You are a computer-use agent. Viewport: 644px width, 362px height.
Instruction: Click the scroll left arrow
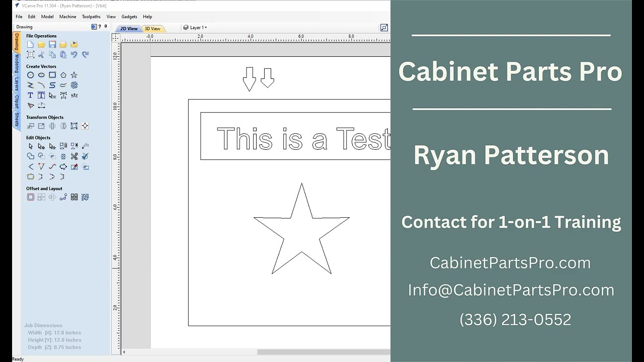point(124,352)
